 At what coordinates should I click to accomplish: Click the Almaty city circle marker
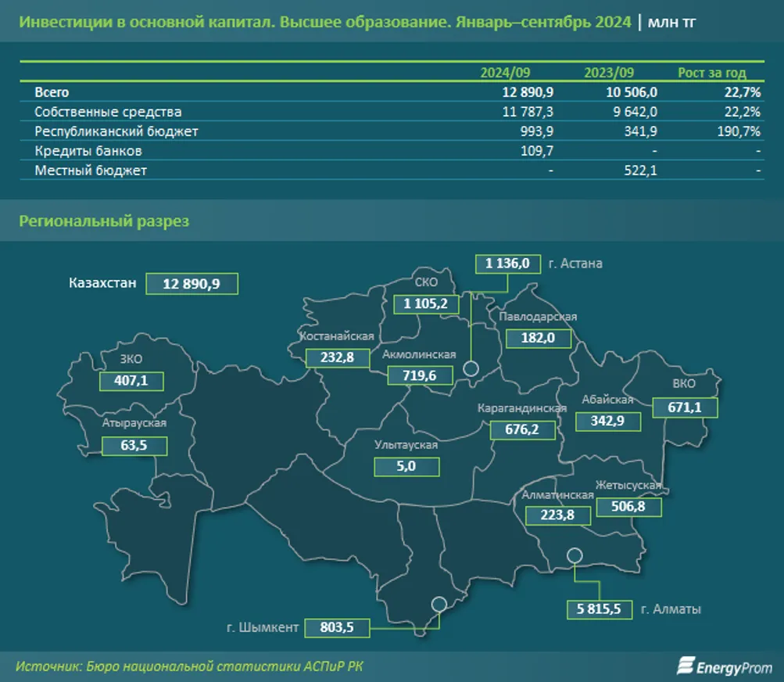point(575,555)
